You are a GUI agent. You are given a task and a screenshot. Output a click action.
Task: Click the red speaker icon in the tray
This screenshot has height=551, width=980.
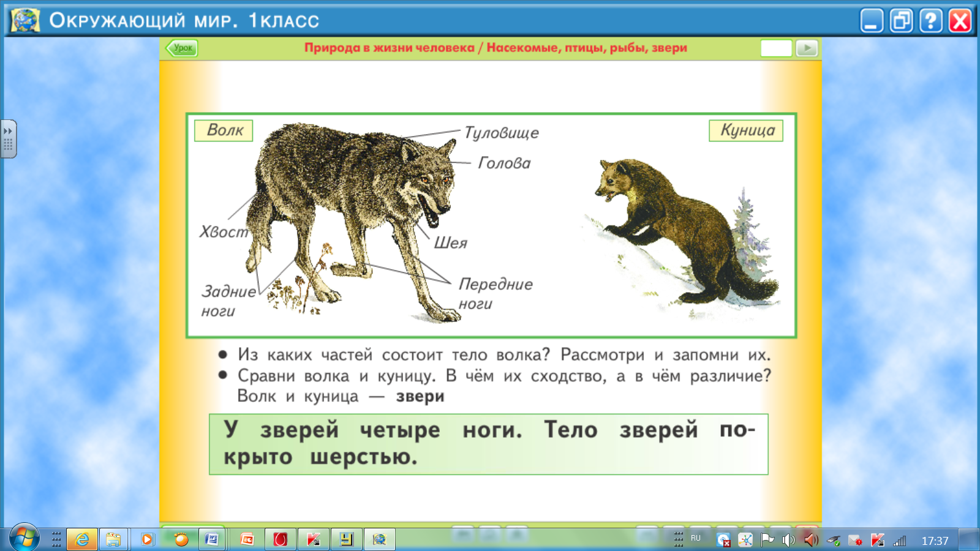[811, 540]
